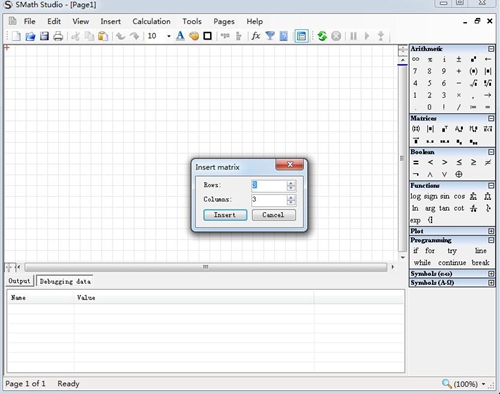Toggle the border square icon

tap(207, 36)
